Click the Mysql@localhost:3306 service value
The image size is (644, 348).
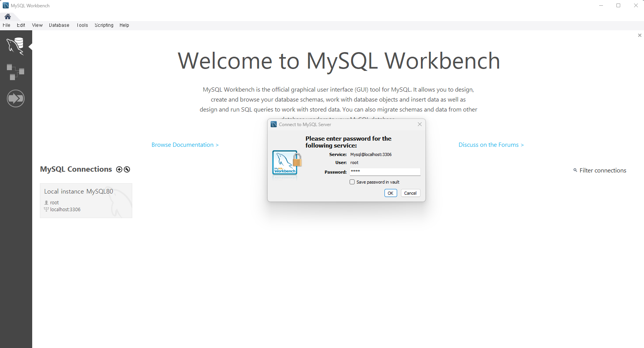[x=371, y=154]
